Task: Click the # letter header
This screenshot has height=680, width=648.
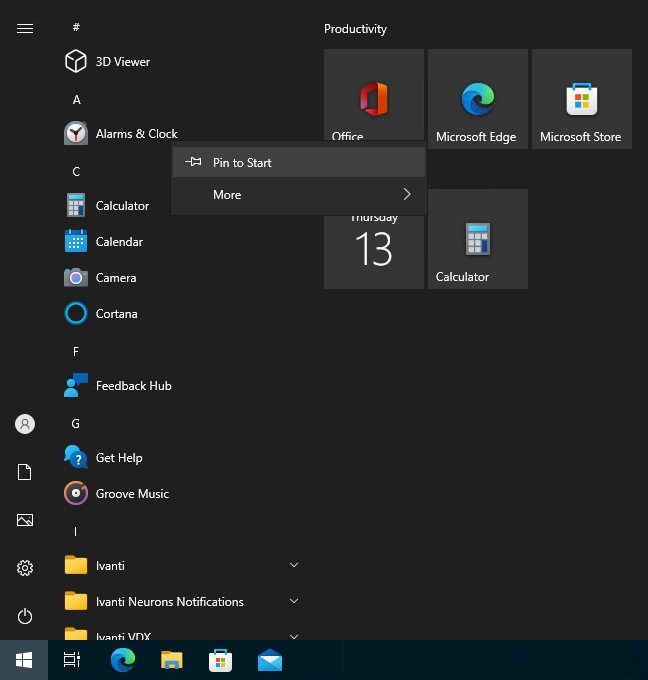Action: click(76, 27)
